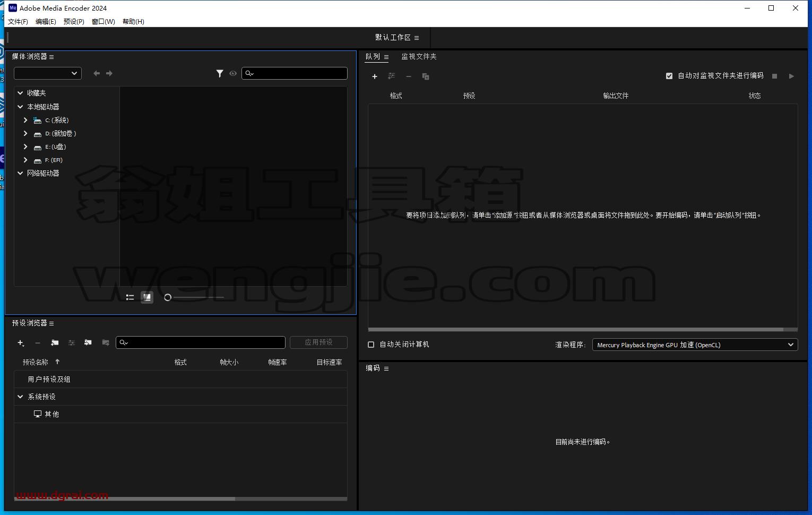Open the preset browser panel menu icon
The height and width of the screenshot is (515, 812).
[x=51, y=323]
